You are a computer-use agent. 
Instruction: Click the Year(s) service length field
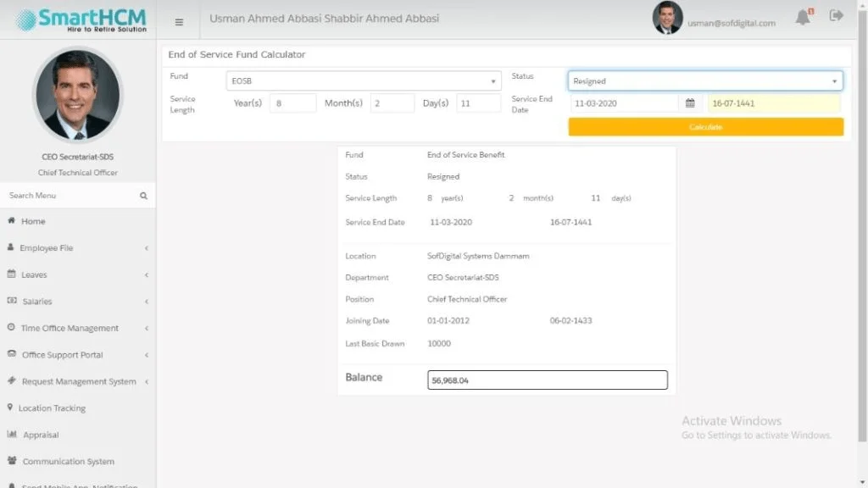[292, 103]
